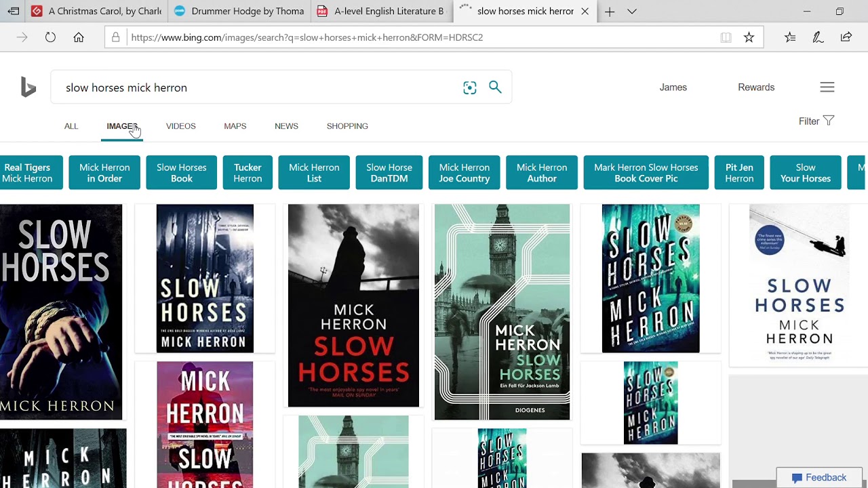868x488 pixels.
Task: Expand the tab preview chevron
Action: point(632,12)
